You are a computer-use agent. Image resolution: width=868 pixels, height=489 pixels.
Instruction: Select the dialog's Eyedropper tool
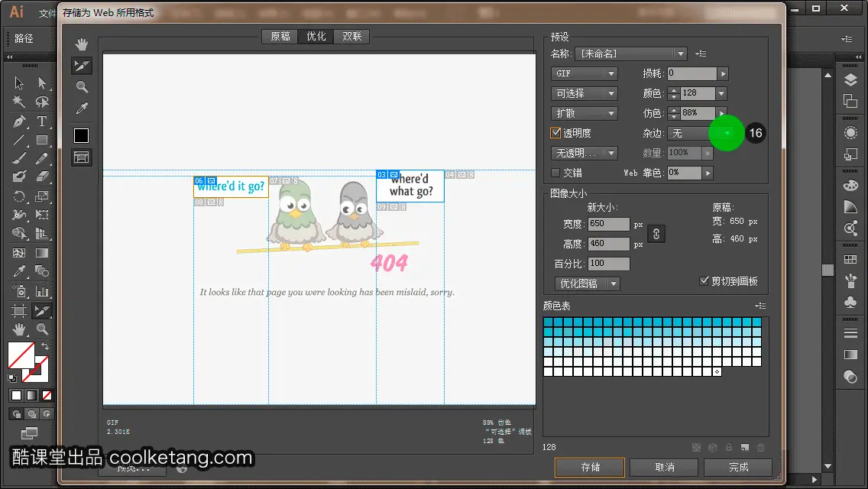(x=82, y=108)
